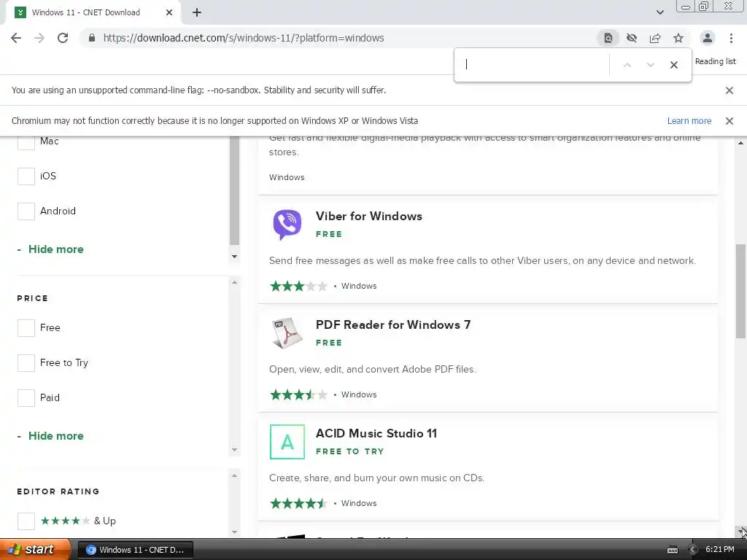This screenshot has width=747, height=560.
Task: Click Viber's three-star rating
Action: point(298,286)
